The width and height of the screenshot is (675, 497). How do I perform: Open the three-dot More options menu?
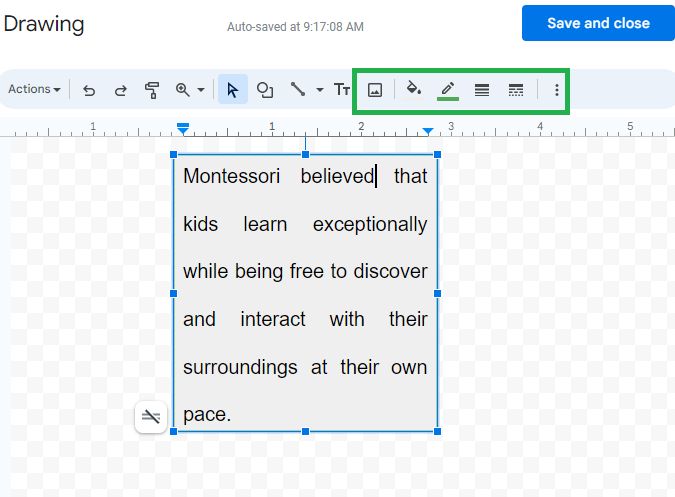coord(557,90)
